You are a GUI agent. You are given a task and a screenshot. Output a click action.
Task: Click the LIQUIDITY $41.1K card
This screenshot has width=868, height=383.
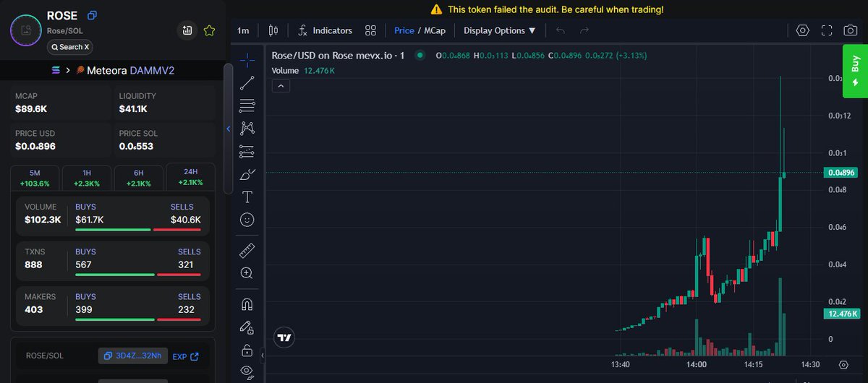click(x=165, y=103)
